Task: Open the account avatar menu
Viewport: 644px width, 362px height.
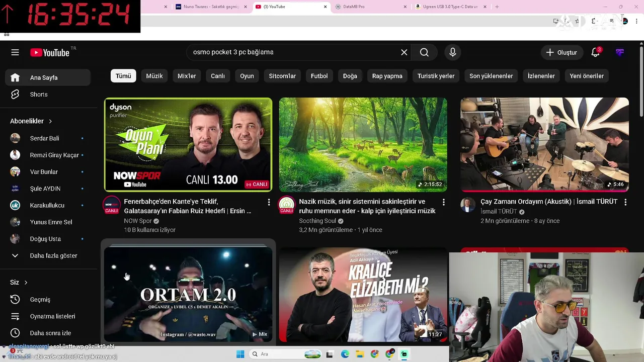Action: tap(620, 52)
